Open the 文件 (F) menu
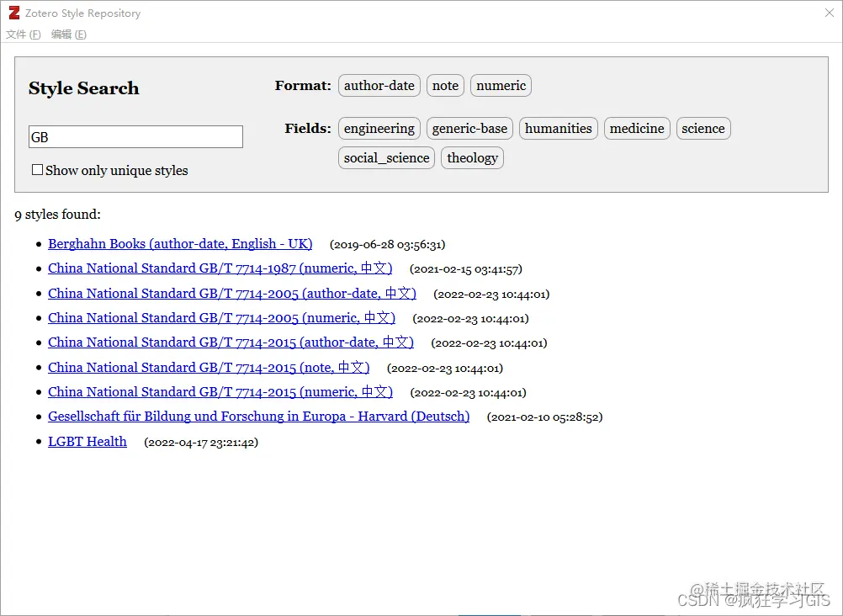Image resolution: width=843 pixels, height=616 pixels. [x=23, y=35]
